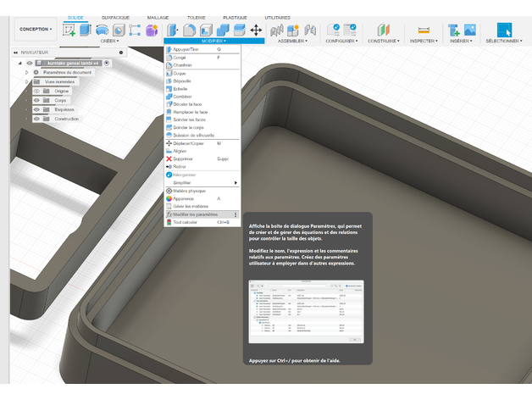Click the Insérer image icon
532x400 pixels.
[x=469, y=30]
